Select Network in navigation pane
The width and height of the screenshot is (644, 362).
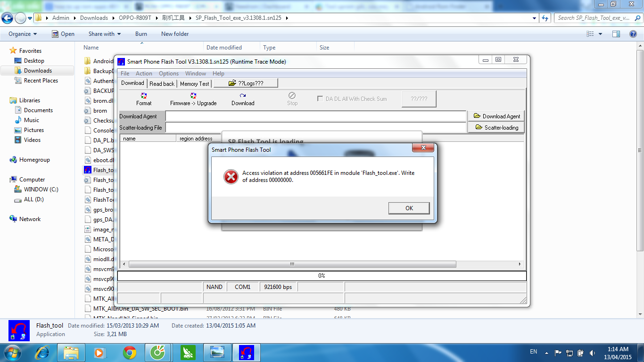pyautogui.click(x=30, y=219)
